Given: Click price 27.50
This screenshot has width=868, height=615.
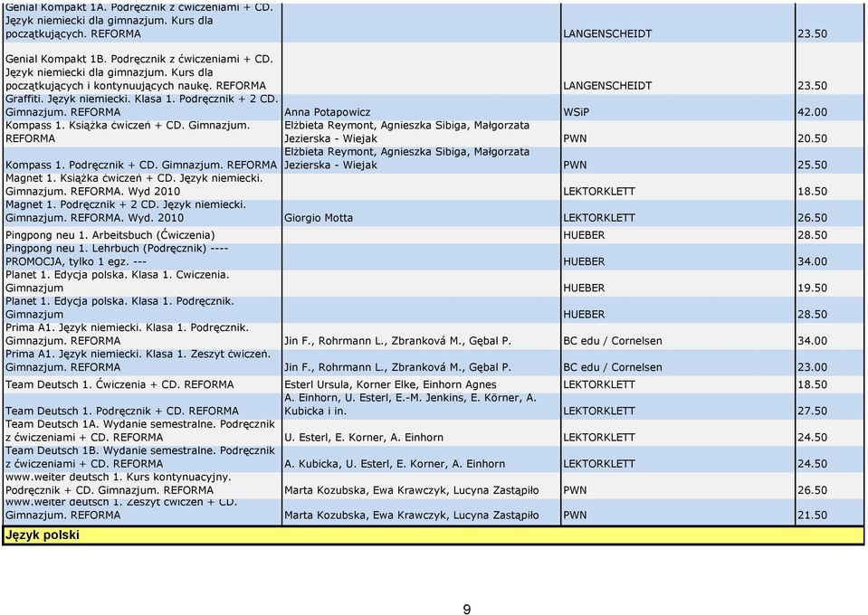Looking at the screenshot, I should click(x=812, y=412).
